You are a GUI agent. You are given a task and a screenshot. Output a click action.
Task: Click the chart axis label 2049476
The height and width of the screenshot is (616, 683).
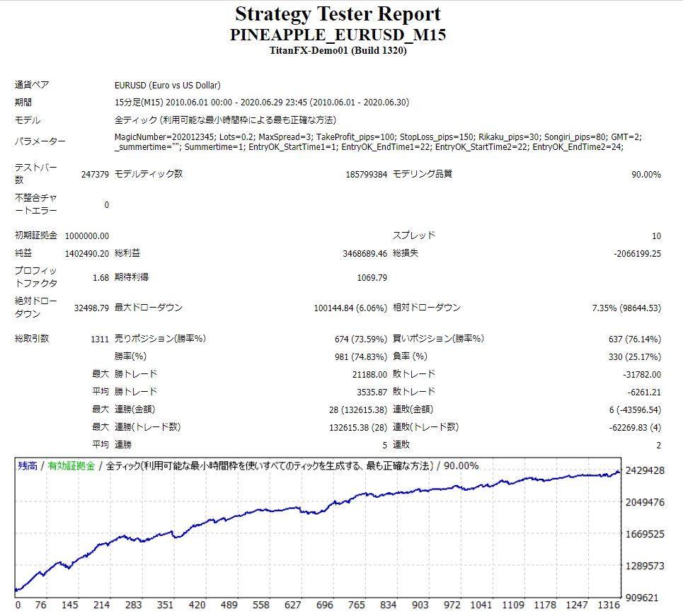click(x=645, y=502)
